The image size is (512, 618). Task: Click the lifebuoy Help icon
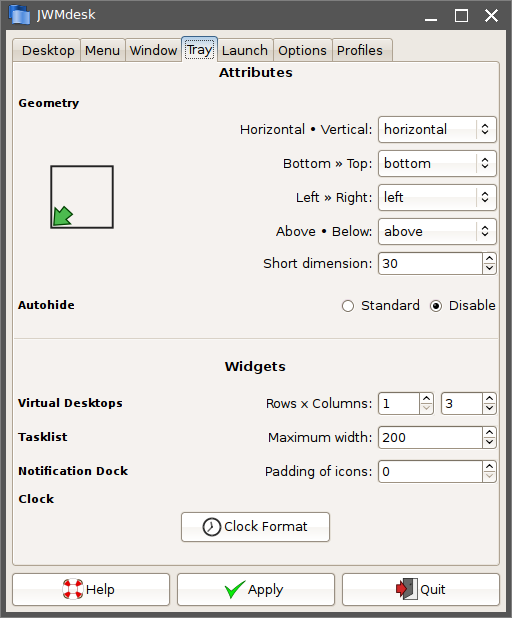(73, 589)
